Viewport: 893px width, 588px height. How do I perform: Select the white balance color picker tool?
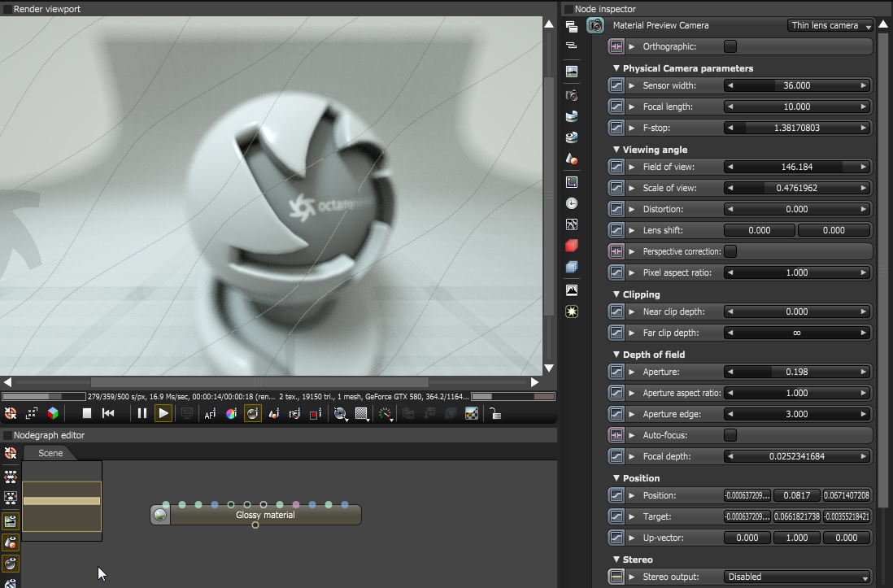click(231, 414)
